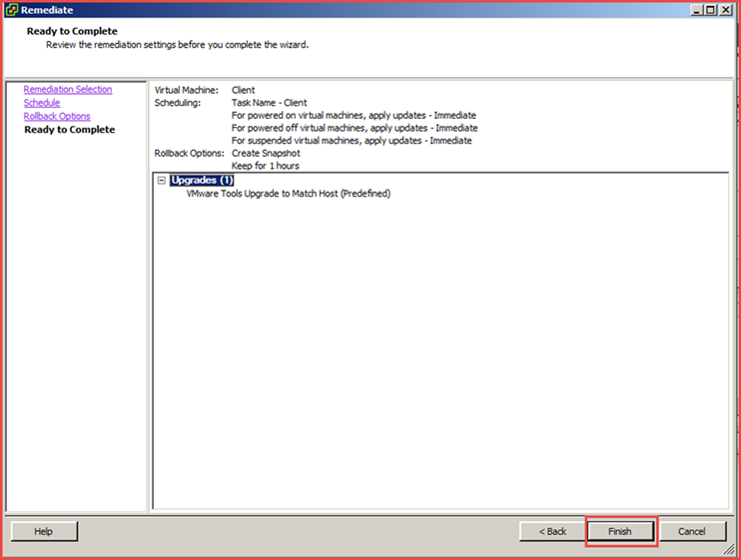
Task: Click the 'Scheduling:' label
Action: coord(177,103)
